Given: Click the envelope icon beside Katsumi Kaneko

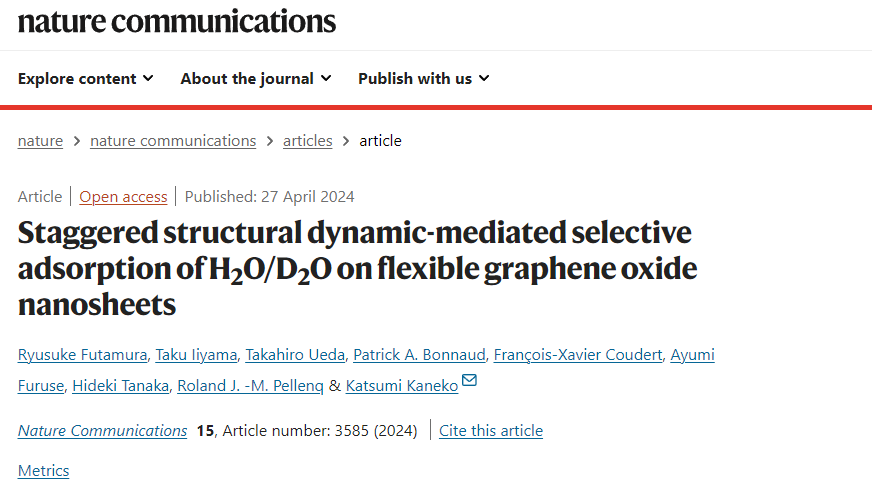Looking at the screenshot, I should (469, 380).
